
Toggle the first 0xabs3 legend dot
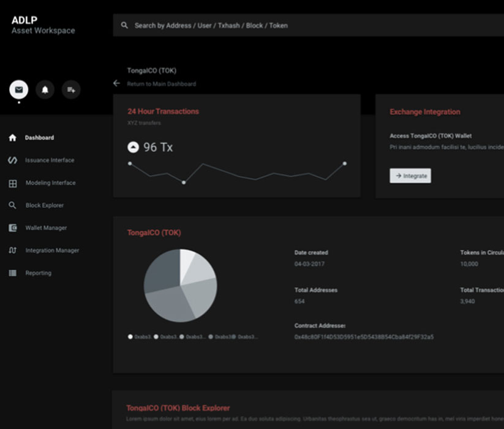point(130,336)
